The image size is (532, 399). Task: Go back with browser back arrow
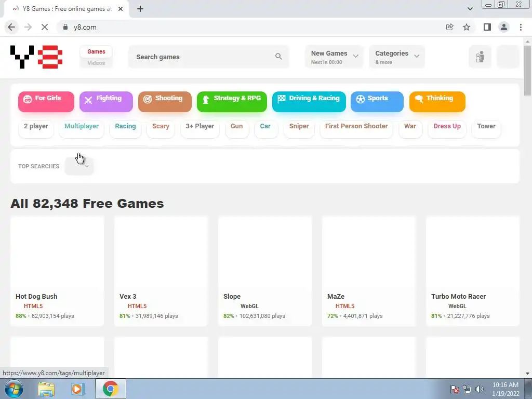point(11,27)
